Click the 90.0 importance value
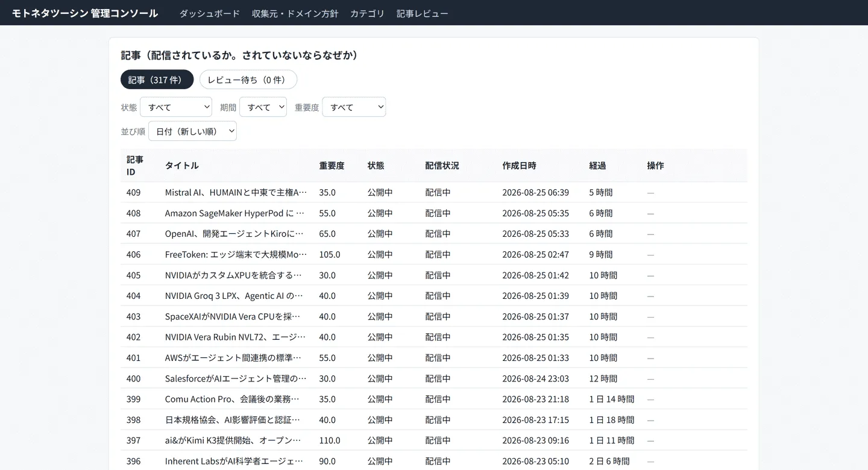This screenshot has width=868, height=470. pos(327,462)
